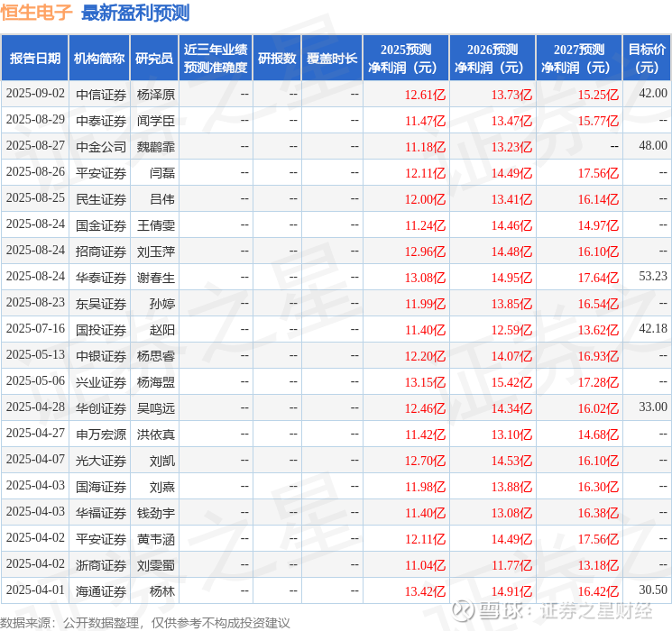Select analyst 魏鹳霏
The height and width of the screenshot is (631, 672).
pos(155,147)
